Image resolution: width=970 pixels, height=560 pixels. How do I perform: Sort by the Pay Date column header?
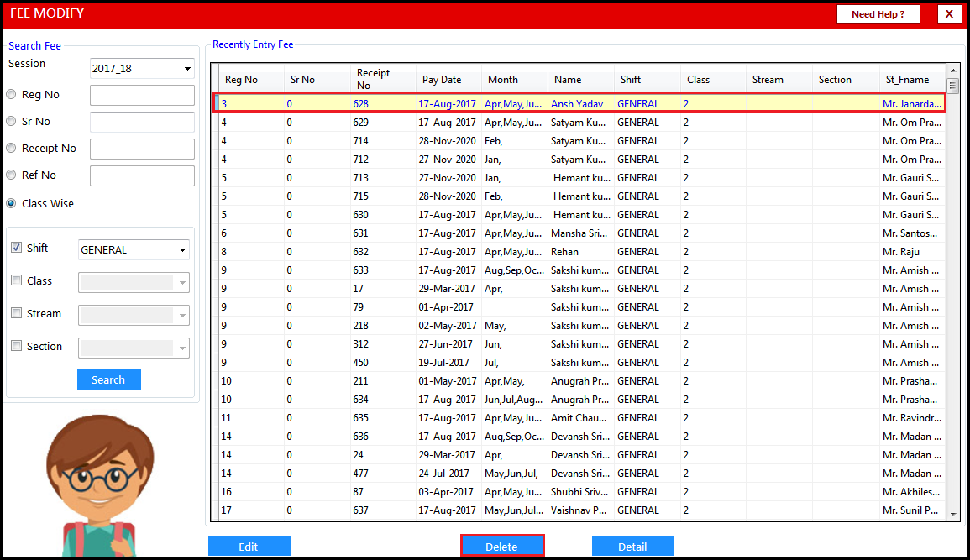point(448,80)
